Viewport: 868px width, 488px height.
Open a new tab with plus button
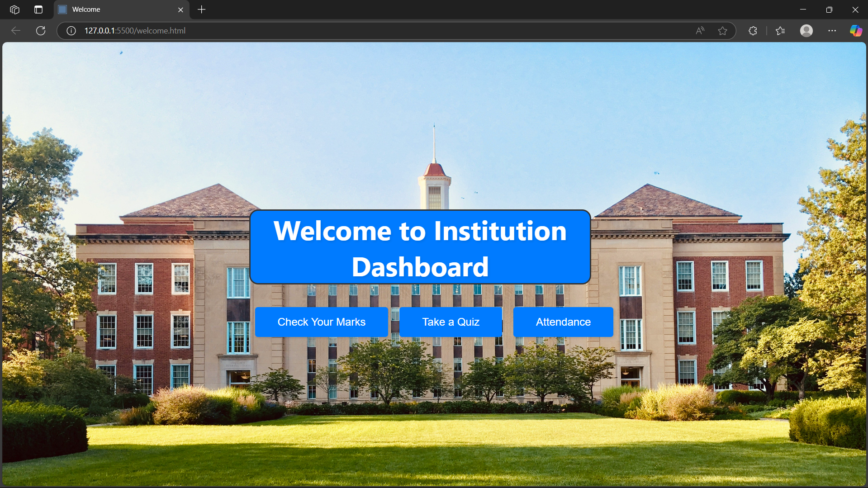pyautogui.click(x=202, y=9)
